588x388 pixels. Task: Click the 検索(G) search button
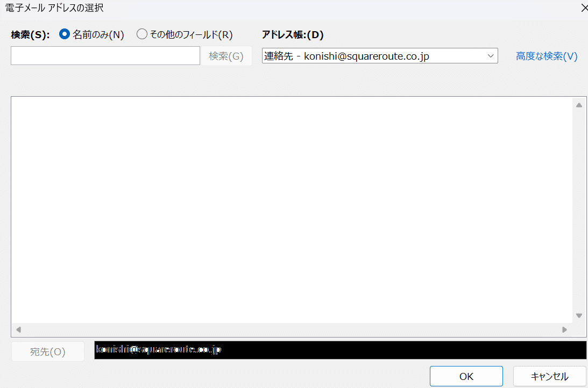tap(226, 56)
